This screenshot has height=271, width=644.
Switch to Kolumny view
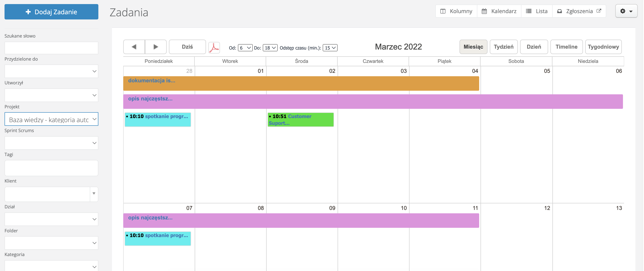click(456, 11)
